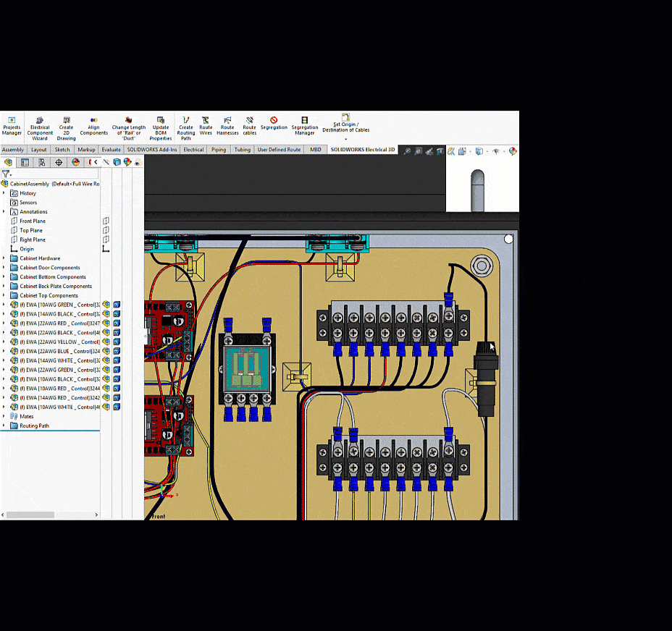Switch to the Assembly tab
This screenshot has width=672, height=631.
point(13,150)
